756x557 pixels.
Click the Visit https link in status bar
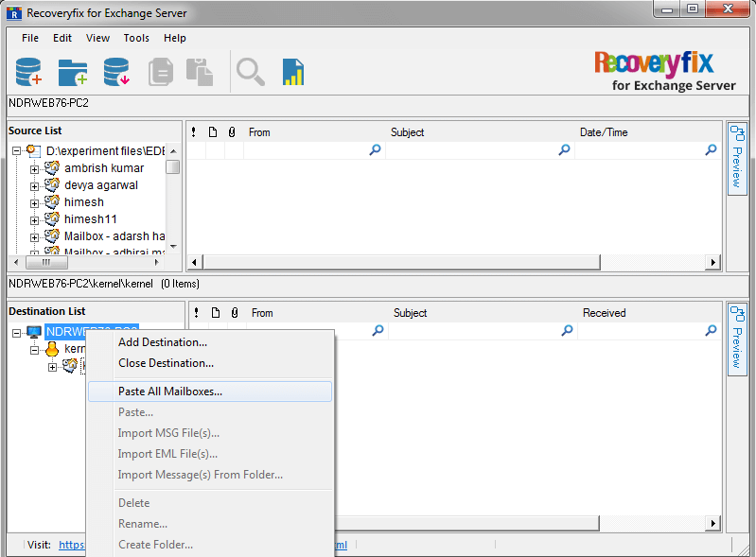(71, 545)
